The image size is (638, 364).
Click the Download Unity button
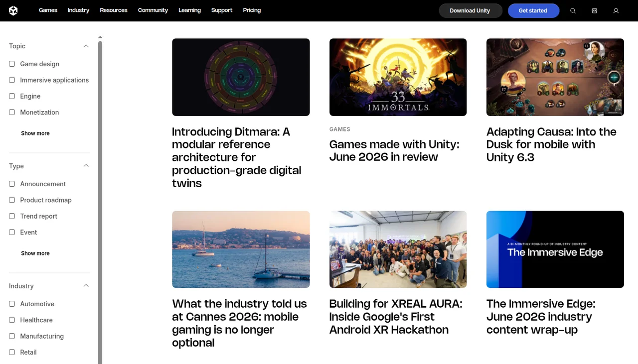pos(470,10)
